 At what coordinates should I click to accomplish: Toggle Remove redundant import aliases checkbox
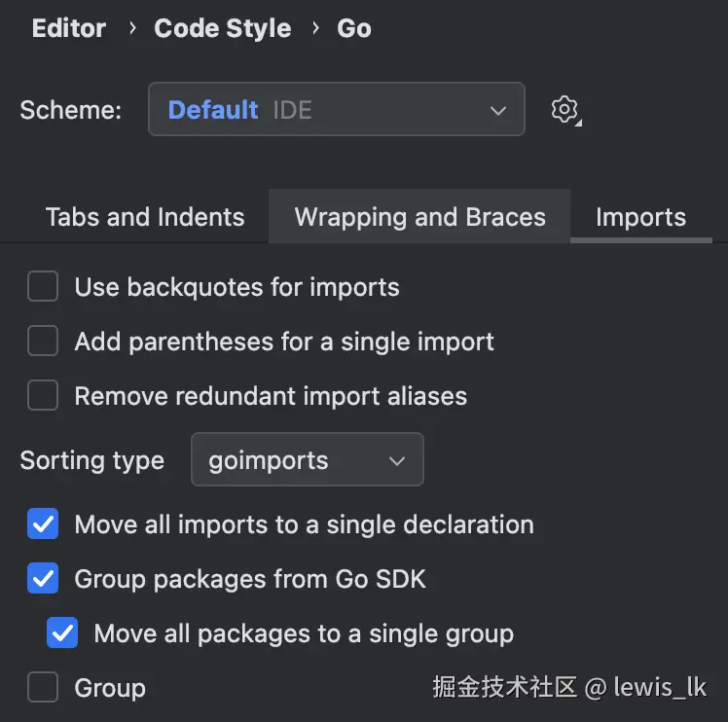click(x=43, y=396)
